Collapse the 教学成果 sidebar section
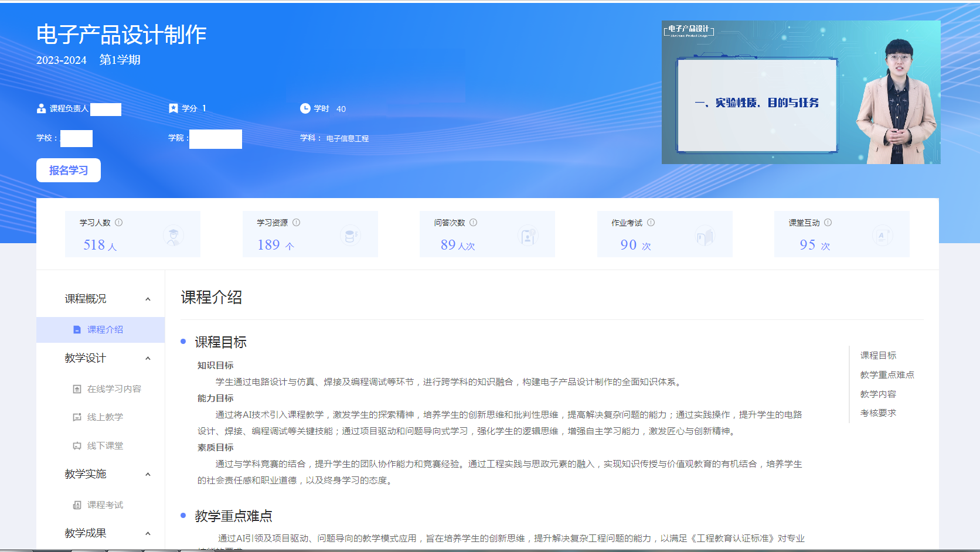Screen dimensions: 980x552 point(148,534)
